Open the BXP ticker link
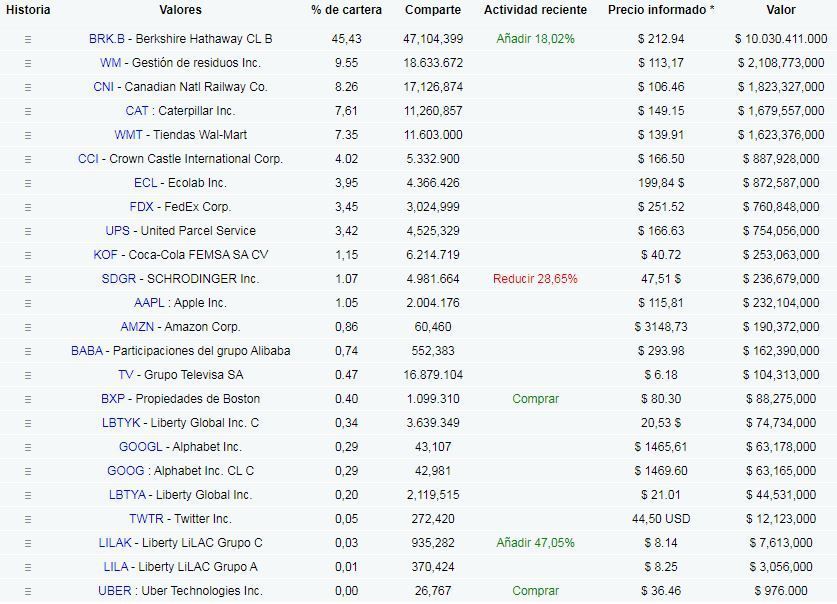This screenshot has height=604, width=837. [113, 399]
